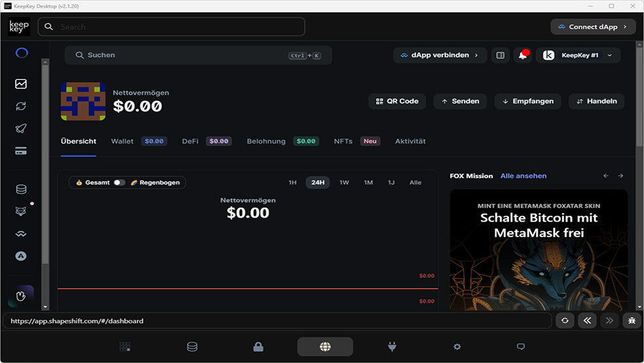Select the 1J chart timeframe
The image size is (644, 363).
(391, 183)
